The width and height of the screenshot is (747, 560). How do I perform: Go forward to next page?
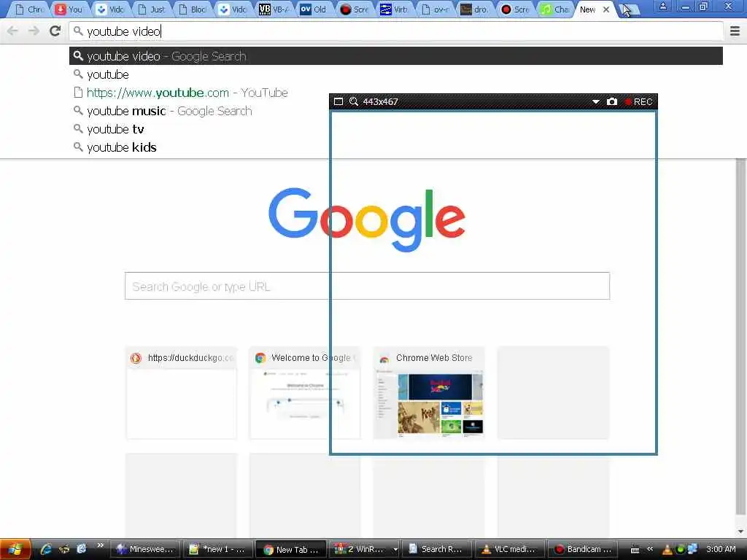click(x=34, y=31)
